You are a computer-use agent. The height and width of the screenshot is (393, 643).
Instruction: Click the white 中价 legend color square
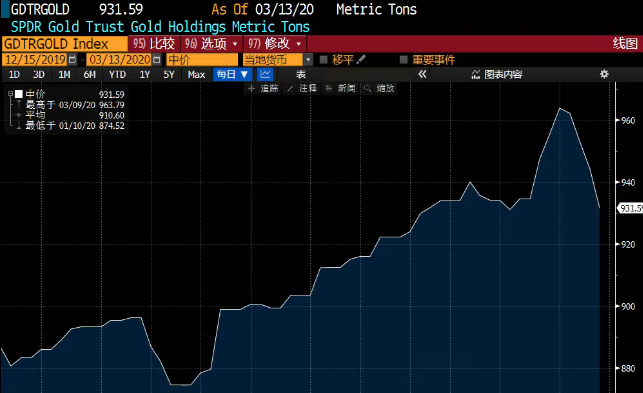18,94
